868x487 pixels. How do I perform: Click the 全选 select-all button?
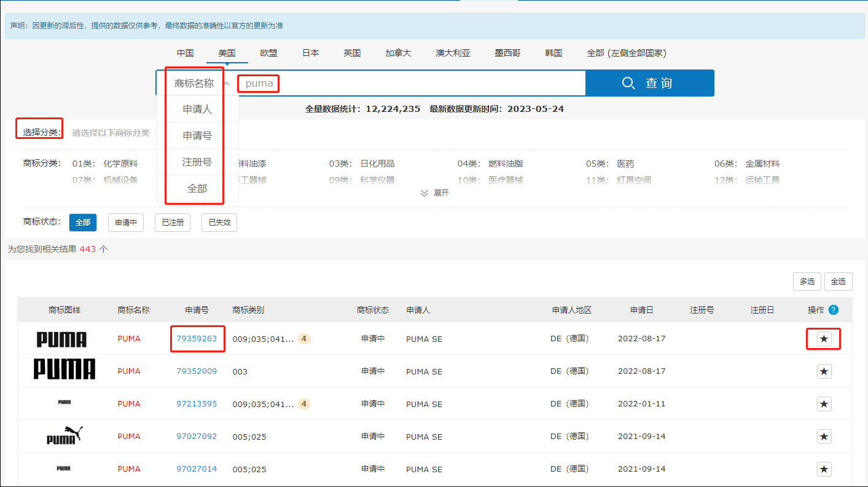pos(839,282)
